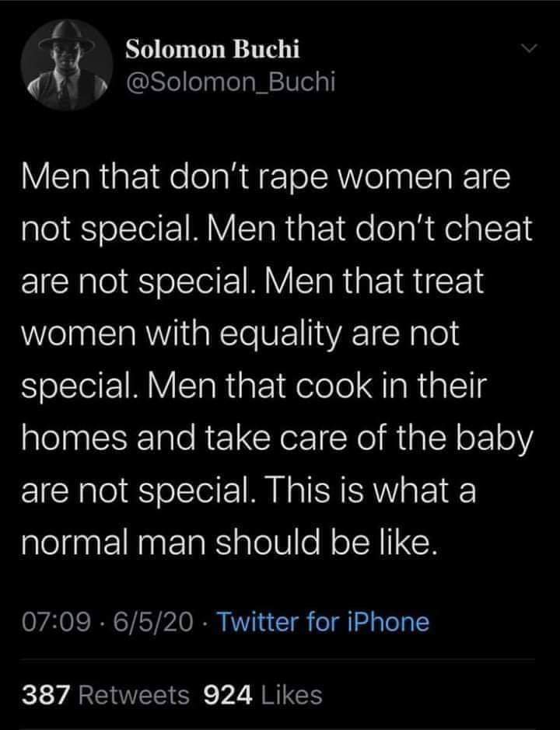View the 924 Likes list
The image size is (560, 730).
(x=262, y=695)
